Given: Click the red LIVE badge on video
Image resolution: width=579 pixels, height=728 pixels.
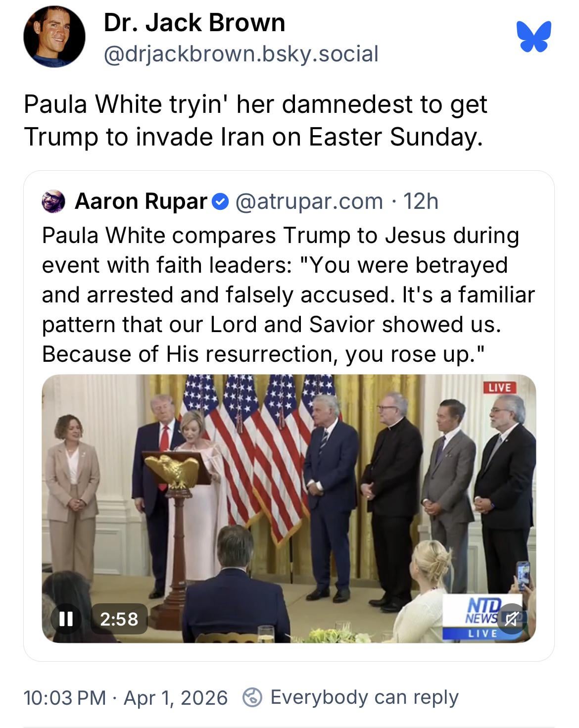Looking at the screenshot, I should click(x=499, y=388).
